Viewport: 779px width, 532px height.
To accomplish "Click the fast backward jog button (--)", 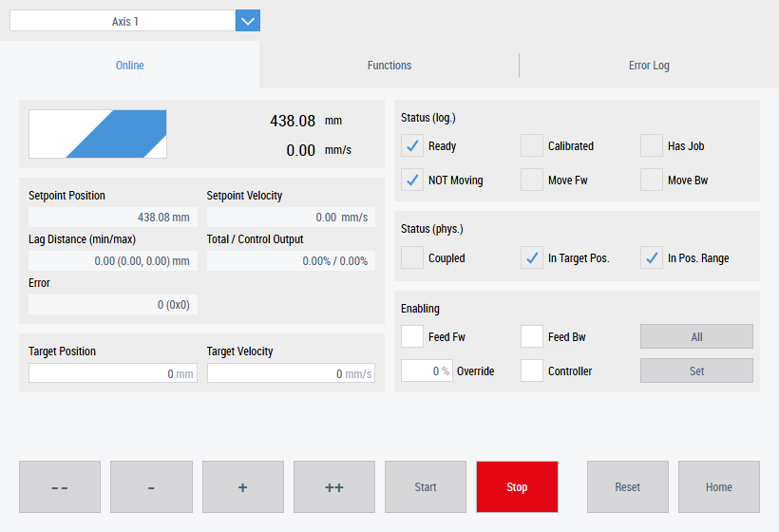I will click(x=60, y=486).
